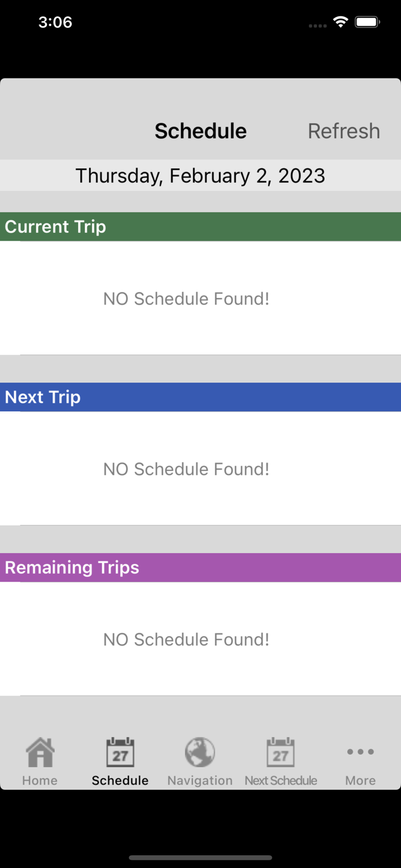Viewport: 401px width, 868px height.
Task: Tap the Next Schedule calendar icon
Action: pyautogui.click(x=281, y=752)
